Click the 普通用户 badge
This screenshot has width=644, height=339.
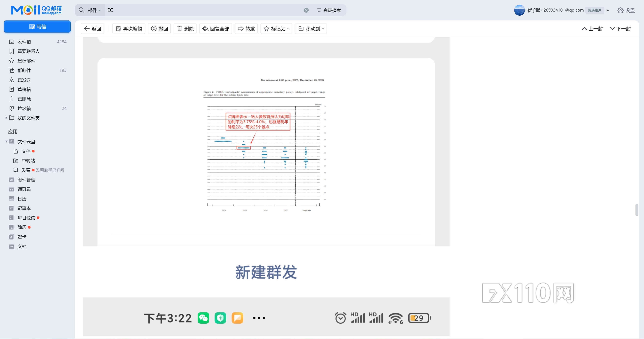pos(595,10)
